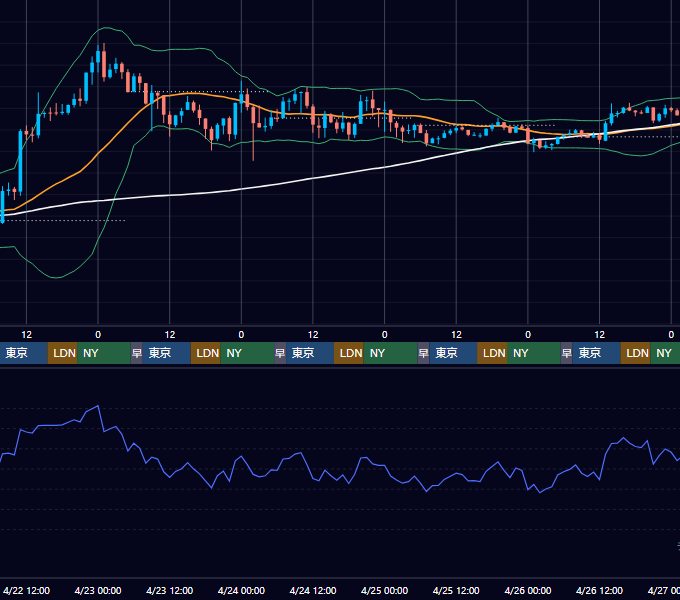Select the 東京 session block for 4/25
Screen dimensions: 680x600
click(x=453, y=353)
